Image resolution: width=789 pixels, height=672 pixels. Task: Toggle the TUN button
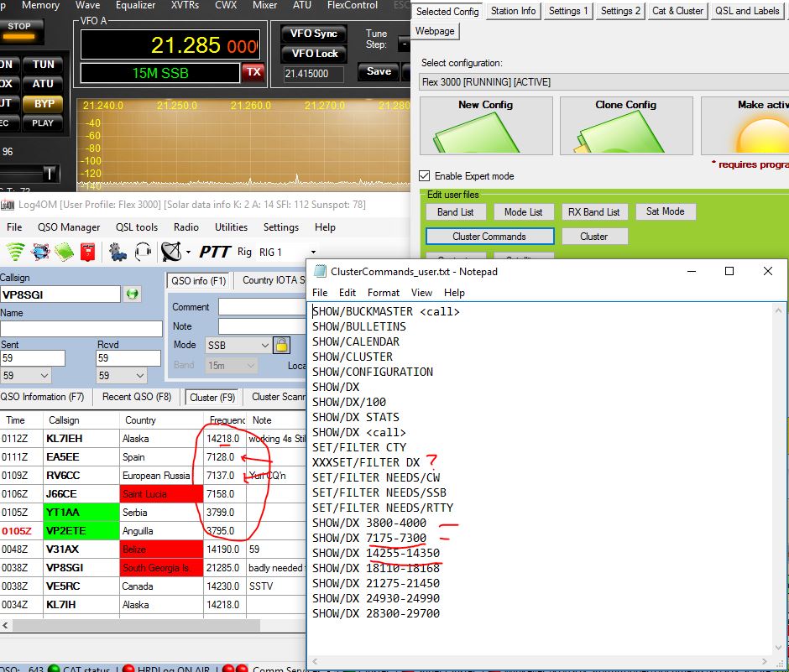(44, 65)
